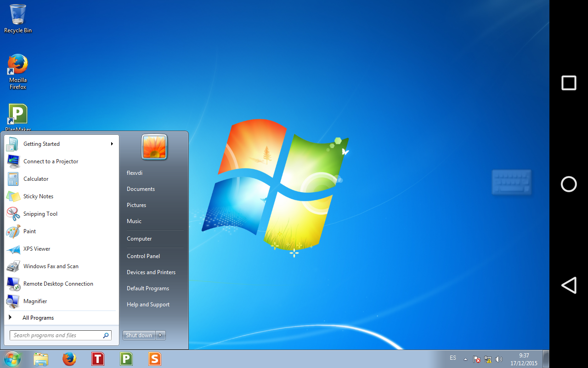Click the XPS Viewer icon
This screenshot has width=588, height=368.
click(12, 249)
